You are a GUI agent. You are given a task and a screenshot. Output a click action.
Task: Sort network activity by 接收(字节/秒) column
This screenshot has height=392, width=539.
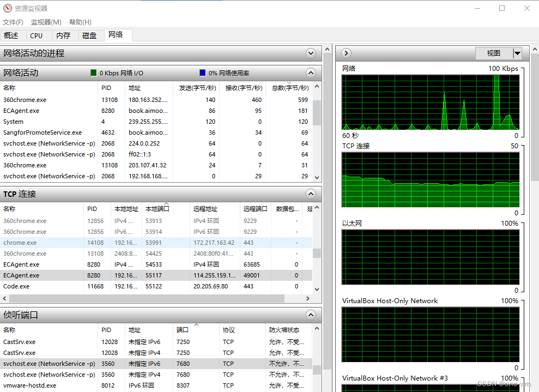[x=244, y=88]
